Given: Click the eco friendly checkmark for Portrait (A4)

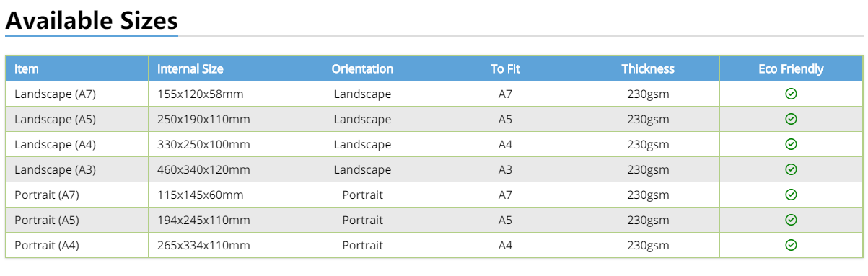Looking at the screenshot, I should (791, 245).
